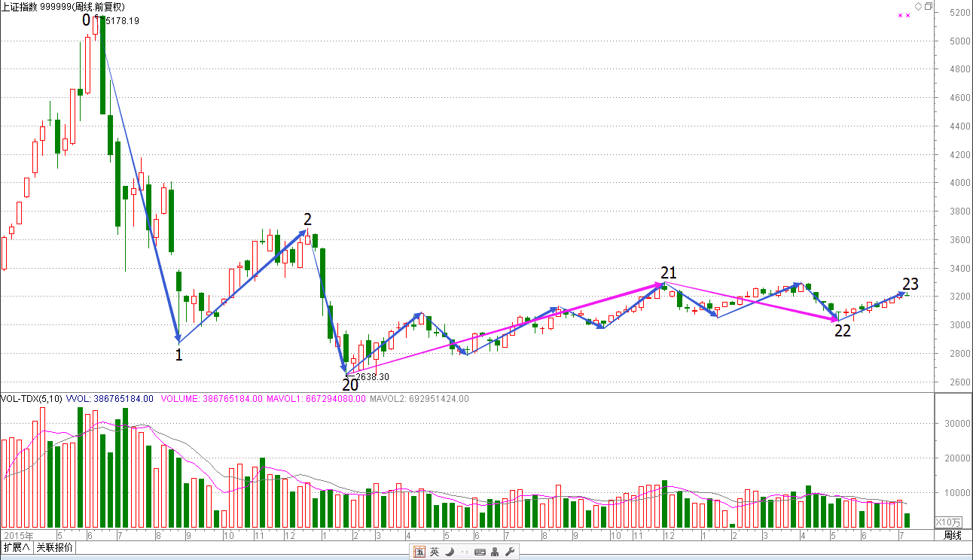Viewport: 973px width, 560px height.
Task: Open the IME wrench settings icon
Action: click(509, 552)
